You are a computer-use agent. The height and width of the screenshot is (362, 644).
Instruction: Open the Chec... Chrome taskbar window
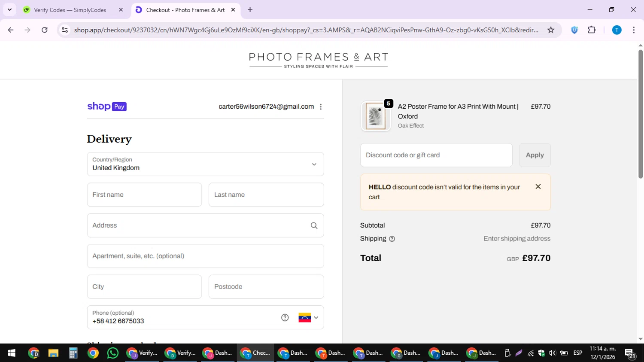255,353
